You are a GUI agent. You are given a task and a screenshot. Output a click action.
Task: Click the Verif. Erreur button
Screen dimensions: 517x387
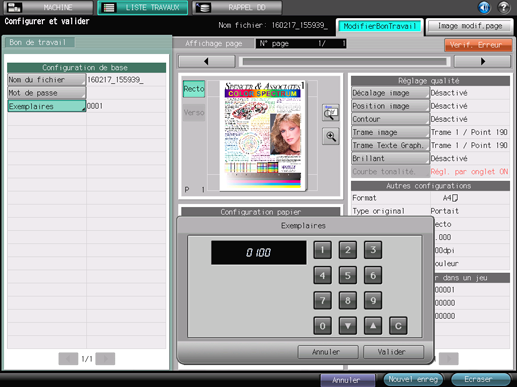point(478,45)
